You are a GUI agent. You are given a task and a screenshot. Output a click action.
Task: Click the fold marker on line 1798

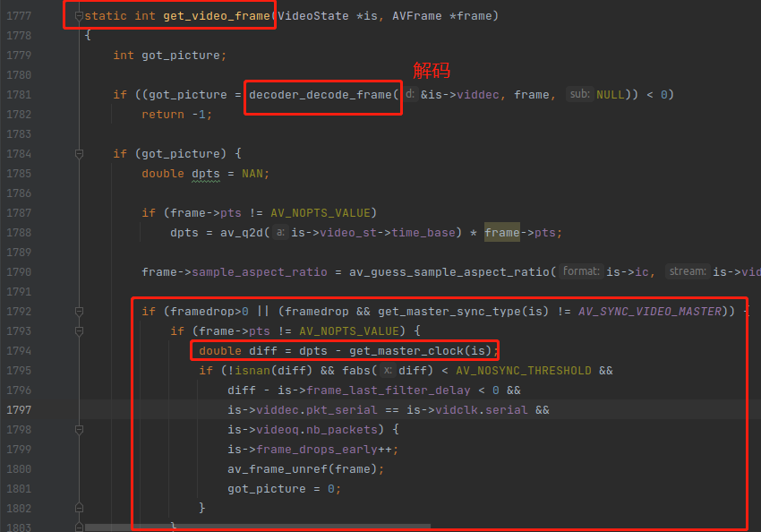pyautogui.click(x=79, y=430)
